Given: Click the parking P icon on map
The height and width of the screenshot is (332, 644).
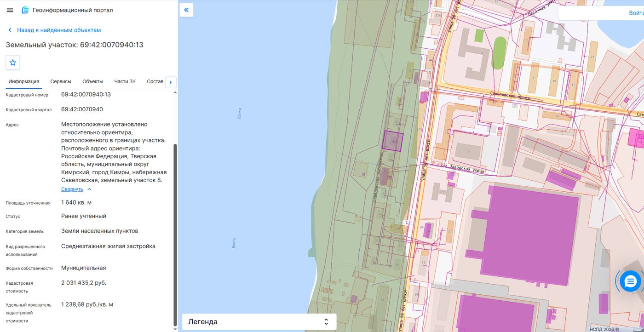Looking at the screenshot, I should click(x=421, y=227).
